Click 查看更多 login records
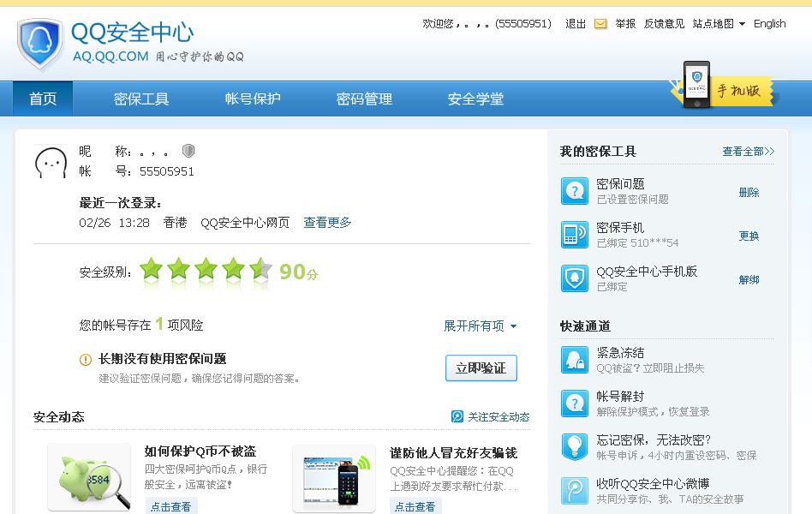Viewport: 812px width, 514px height. (x=327, y=222)
